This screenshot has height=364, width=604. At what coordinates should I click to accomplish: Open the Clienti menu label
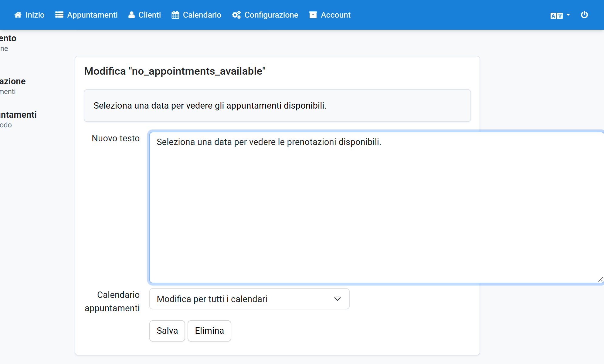pos(150,15)
